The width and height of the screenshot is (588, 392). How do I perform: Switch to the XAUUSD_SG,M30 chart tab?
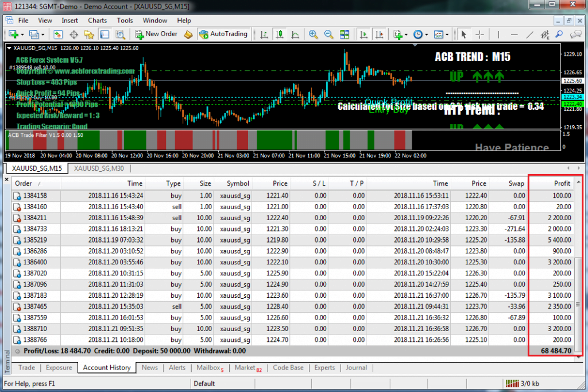pos(99,168)
